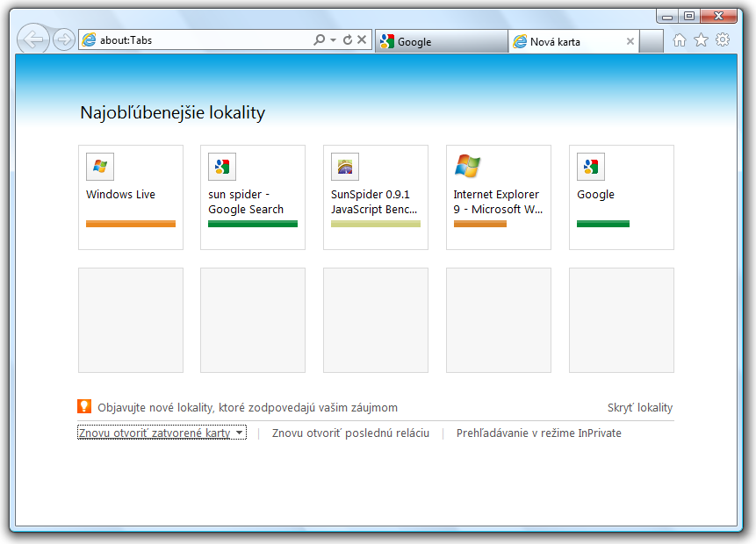Open Tools menu with the gear icon

click(723, 39)
